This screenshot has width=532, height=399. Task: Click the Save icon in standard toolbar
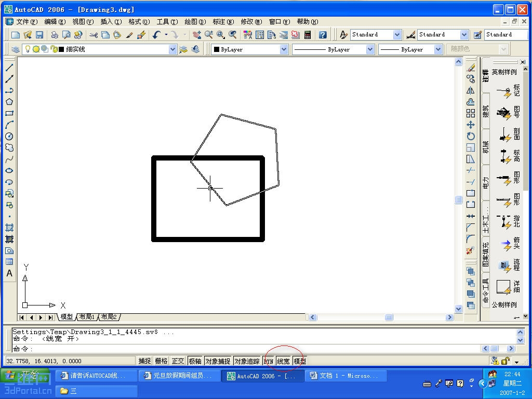39,35
